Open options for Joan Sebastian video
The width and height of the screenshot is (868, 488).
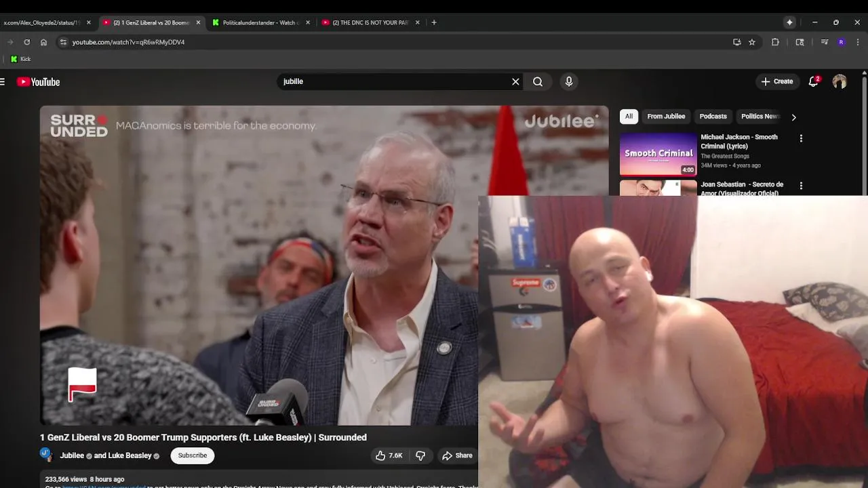point(801,186)
